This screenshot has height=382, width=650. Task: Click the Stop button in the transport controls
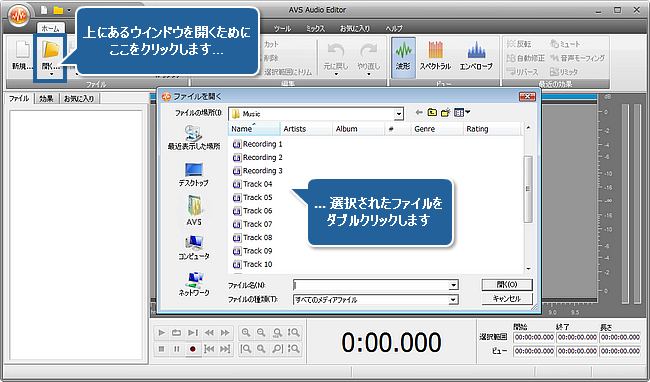coord(162,349)
